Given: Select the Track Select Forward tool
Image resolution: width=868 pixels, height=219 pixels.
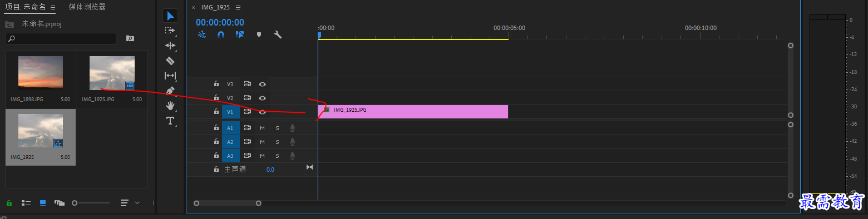Looking at the screenshot, I should pyautogui.click(x=170, y=31).
